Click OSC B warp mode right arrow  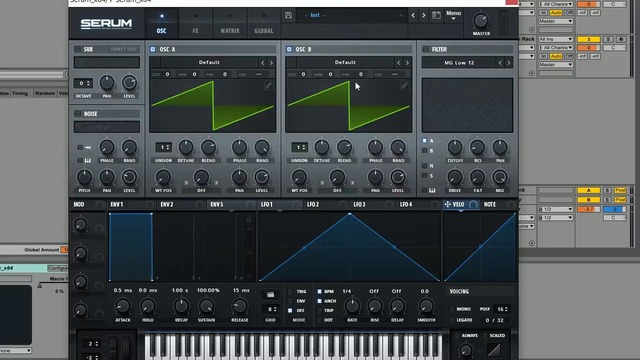pyautogui.click(x=352, y=183)
